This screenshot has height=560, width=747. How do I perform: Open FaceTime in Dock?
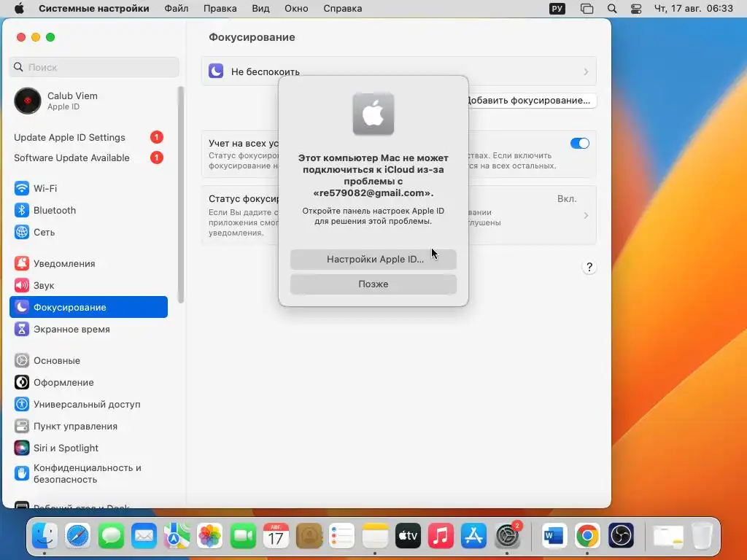(243, 536)
